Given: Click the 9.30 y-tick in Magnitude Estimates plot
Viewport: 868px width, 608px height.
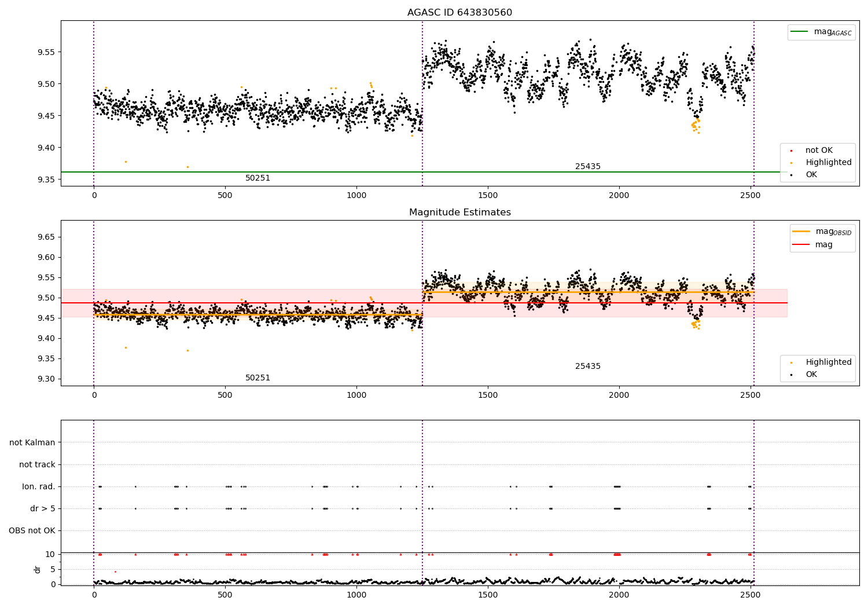Looking at the screenshot, I should (x=46, y=379).
